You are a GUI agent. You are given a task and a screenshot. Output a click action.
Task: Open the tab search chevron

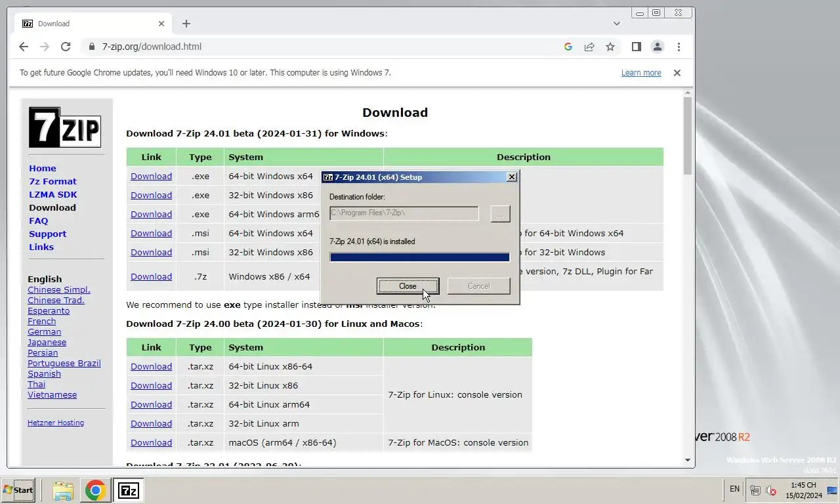[x=617, y=24]
